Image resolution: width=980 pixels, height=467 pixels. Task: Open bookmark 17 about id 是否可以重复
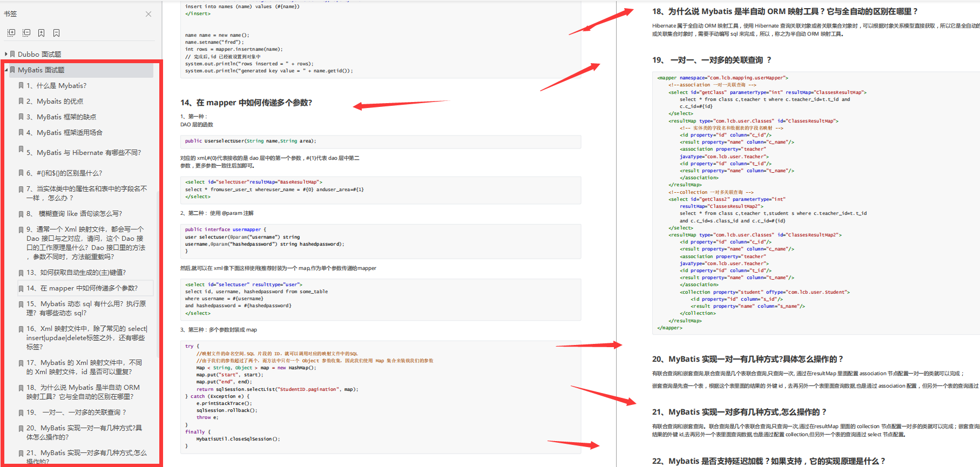(84, 367)
